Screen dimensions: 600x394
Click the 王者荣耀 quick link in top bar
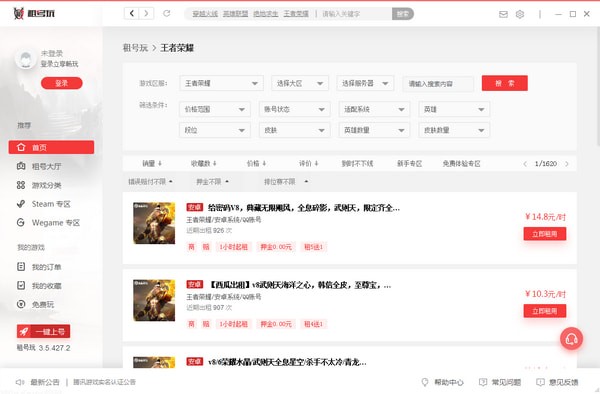click(x=296, y=14)
